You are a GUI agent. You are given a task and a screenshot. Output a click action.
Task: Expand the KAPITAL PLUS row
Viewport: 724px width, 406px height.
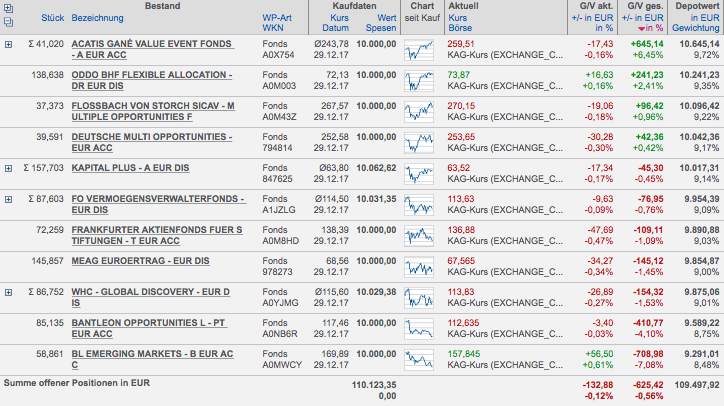[8, 169]
